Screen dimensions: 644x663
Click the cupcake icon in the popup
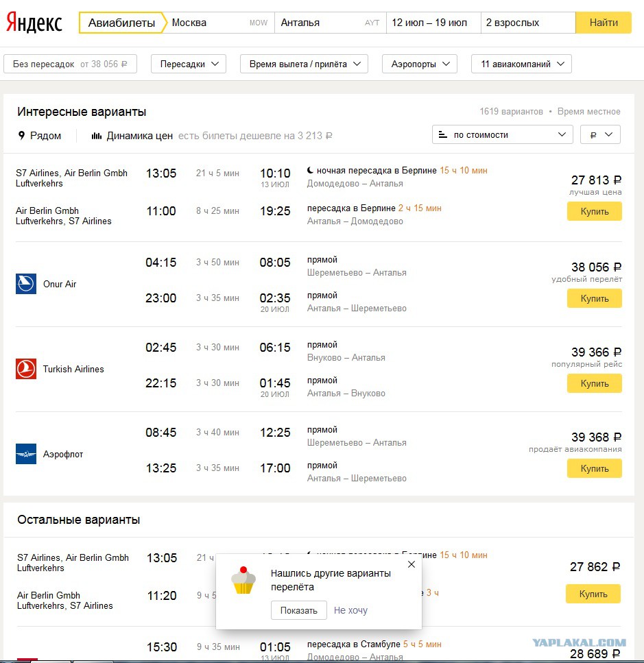coord(243,581)
